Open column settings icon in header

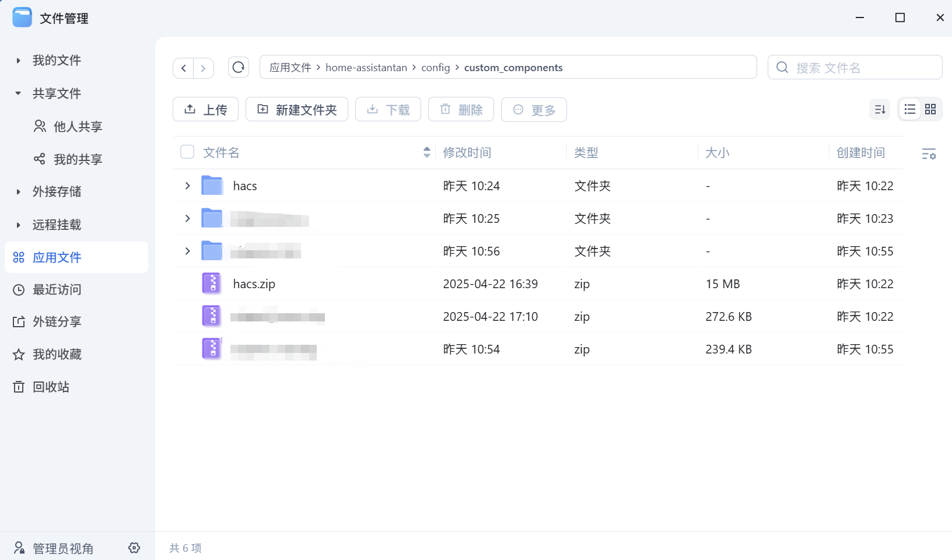(x=929, y=153)
